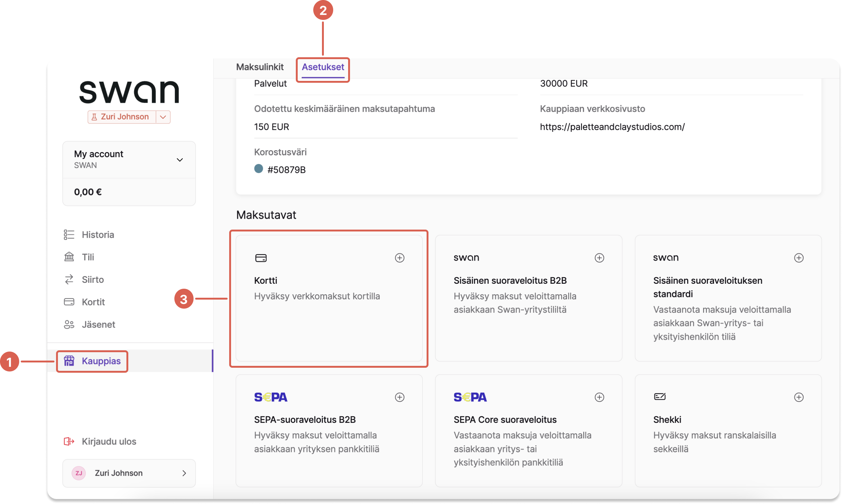Add the Kortti payment method plus icon
The width and height of the screenshot is (842, 504).
pyautogui.click(x=400, y=258)
